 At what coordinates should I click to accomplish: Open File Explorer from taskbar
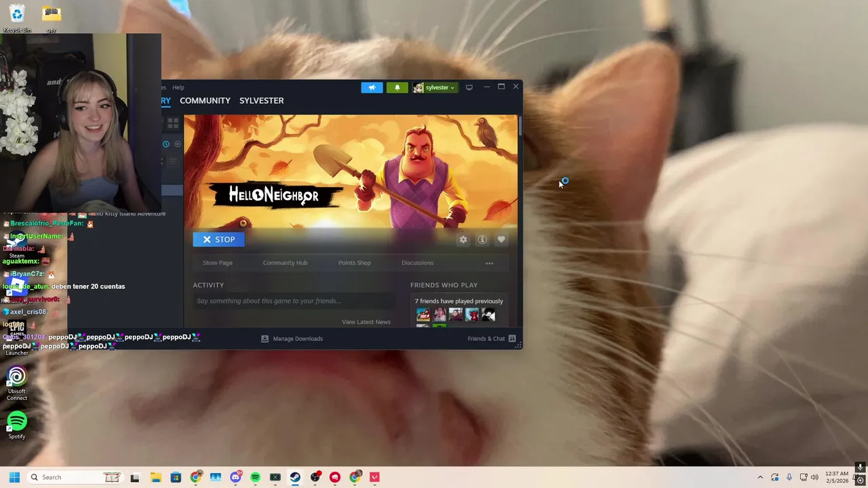(155, 477)
